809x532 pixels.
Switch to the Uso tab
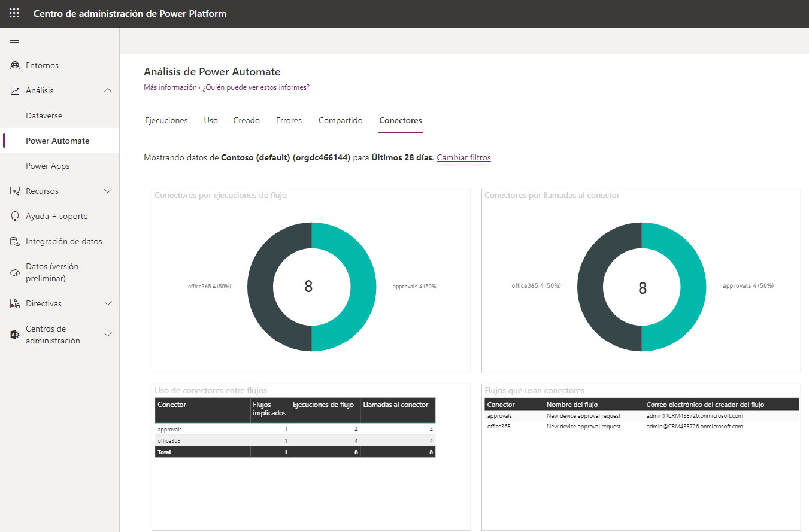211,121
